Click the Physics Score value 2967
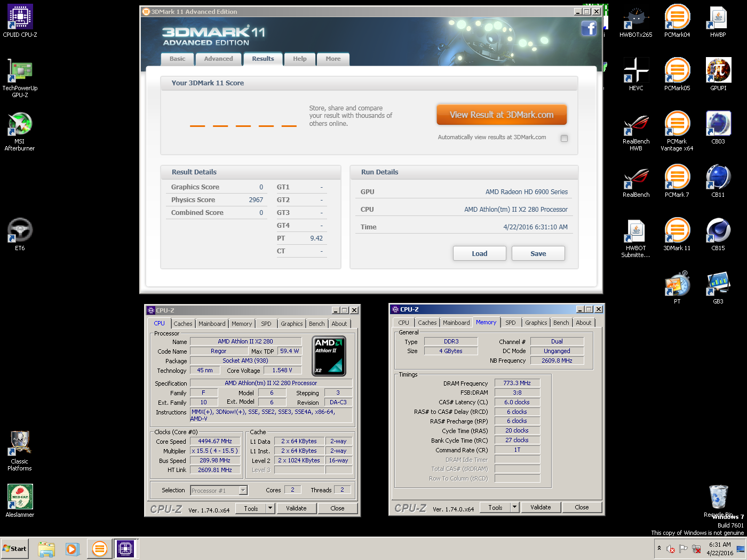The height and width of the screenshot is (560, 747). [256, 200]
